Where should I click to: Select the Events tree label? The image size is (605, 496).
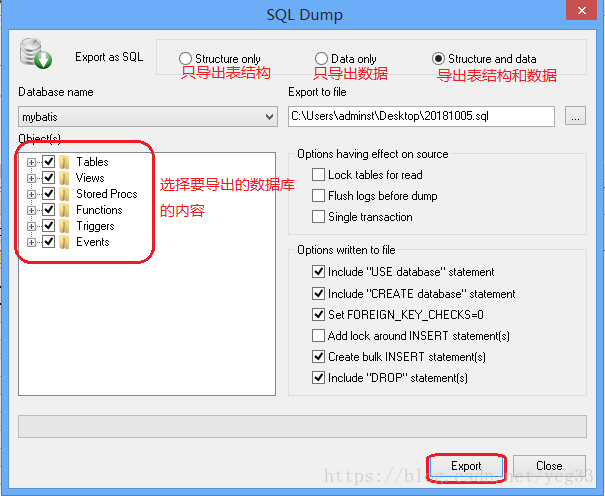click(93, 242)
